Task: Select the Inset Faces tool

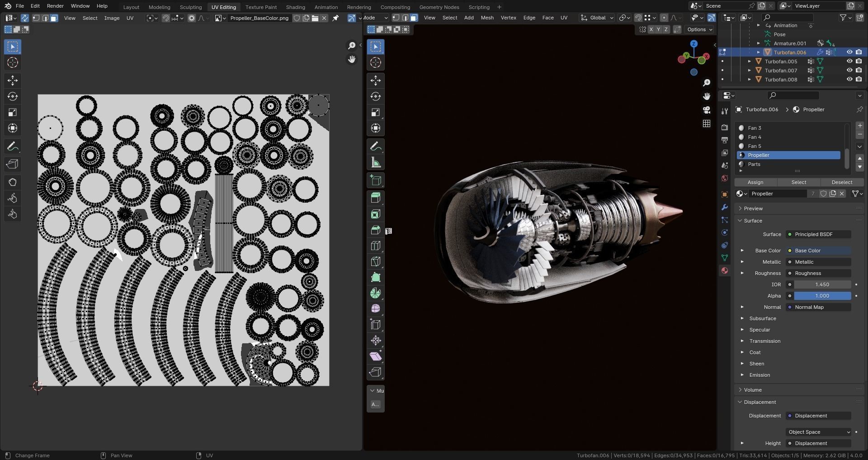Action: [376, 214]
